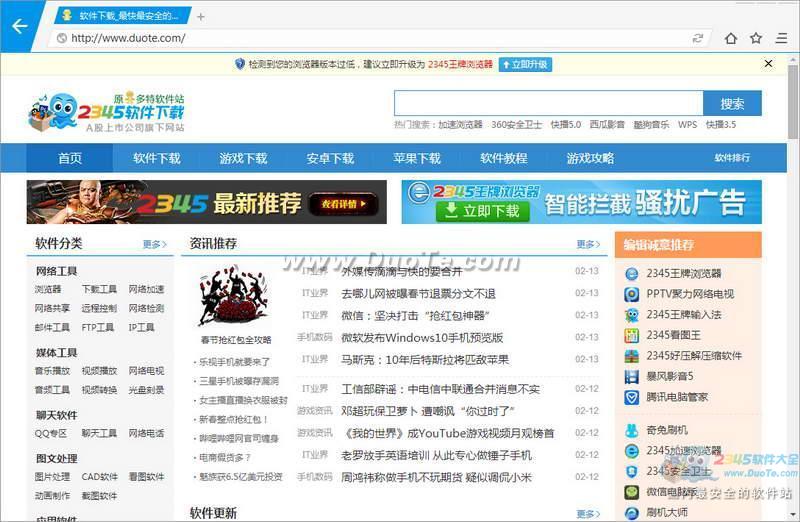Click the 2345加速浏览器 icon
Screen dimensions: 800x522
(x=632, y=451)
